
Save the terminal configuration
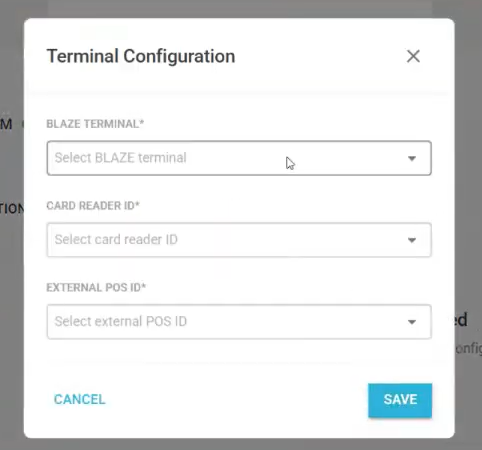[400, 400]
